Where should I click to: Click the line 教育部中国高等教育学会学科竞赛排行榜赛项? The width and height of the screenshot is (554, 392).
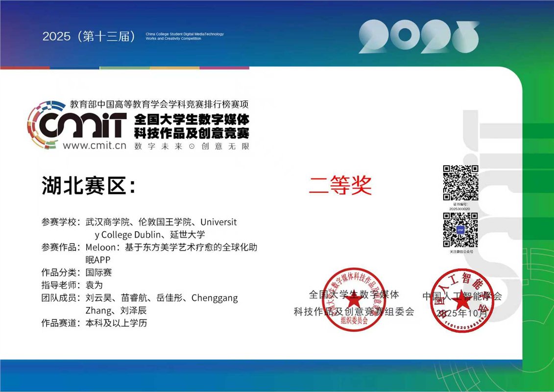[x=159, y=104]
